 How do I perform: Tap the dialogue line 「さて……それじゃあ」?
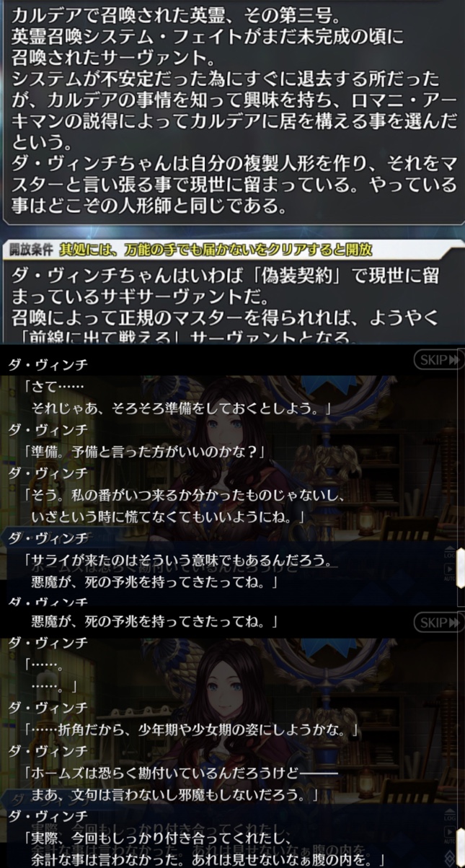pyautogui.click(x=177, y=397)
